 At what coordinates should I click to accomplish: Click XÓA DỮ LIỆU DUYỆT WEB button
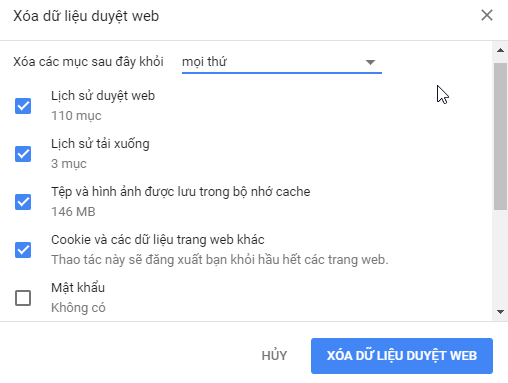402,356
